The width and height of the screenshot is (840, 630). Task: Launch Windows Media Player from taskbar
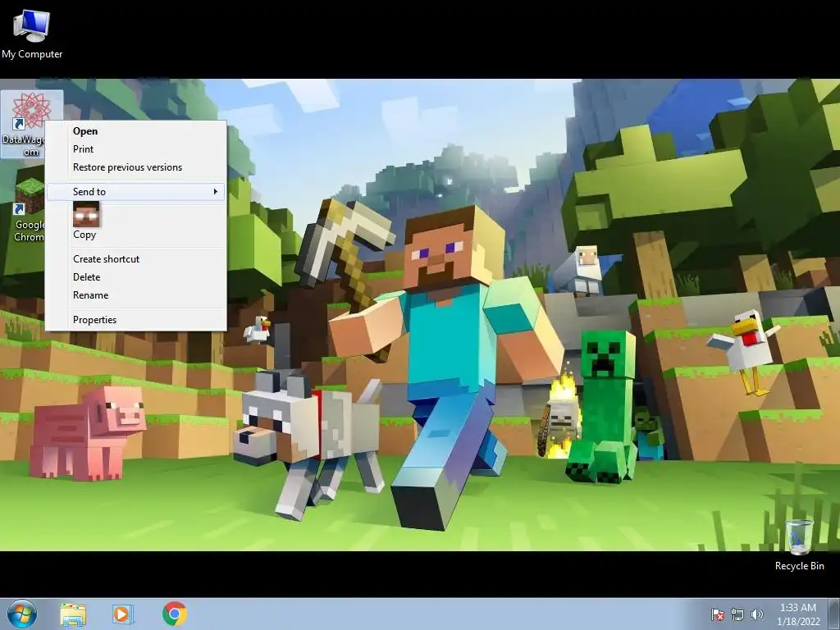tap(123, 614)
